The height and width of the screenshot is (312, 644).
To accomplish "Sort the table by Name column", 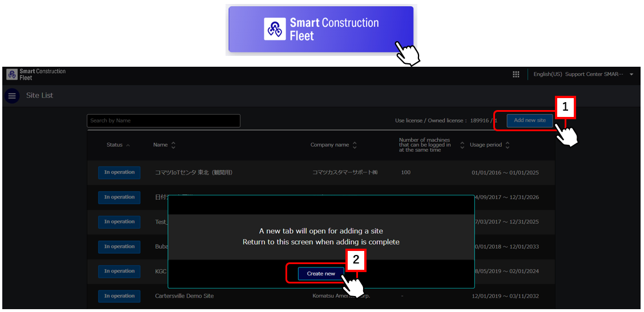I will [164, 145].
